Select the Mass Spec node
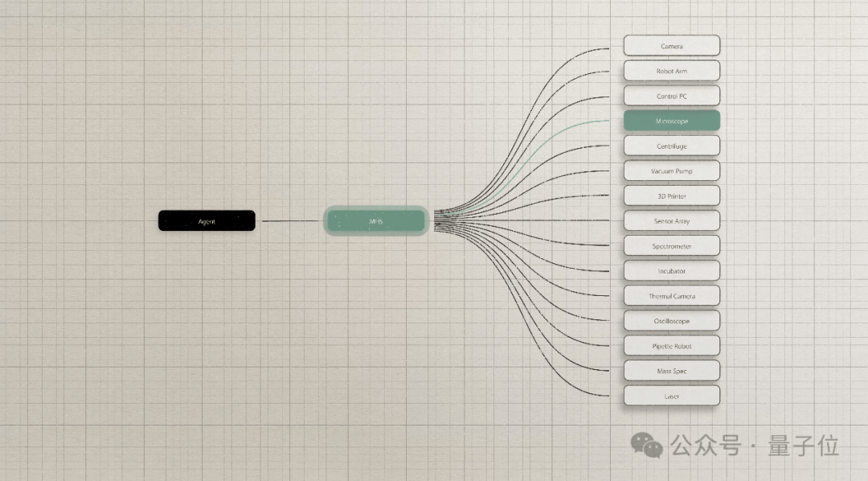Image resolution: width=868 pixels, height=481 pixels. [671, 371]
